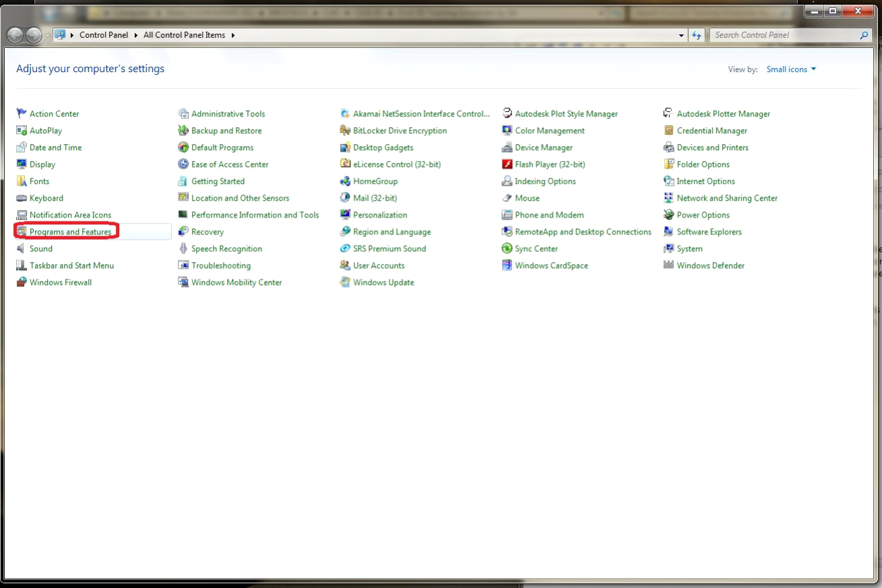Click the Personalization icon
The height and width of the screenshot is (588, 882).
345,215
